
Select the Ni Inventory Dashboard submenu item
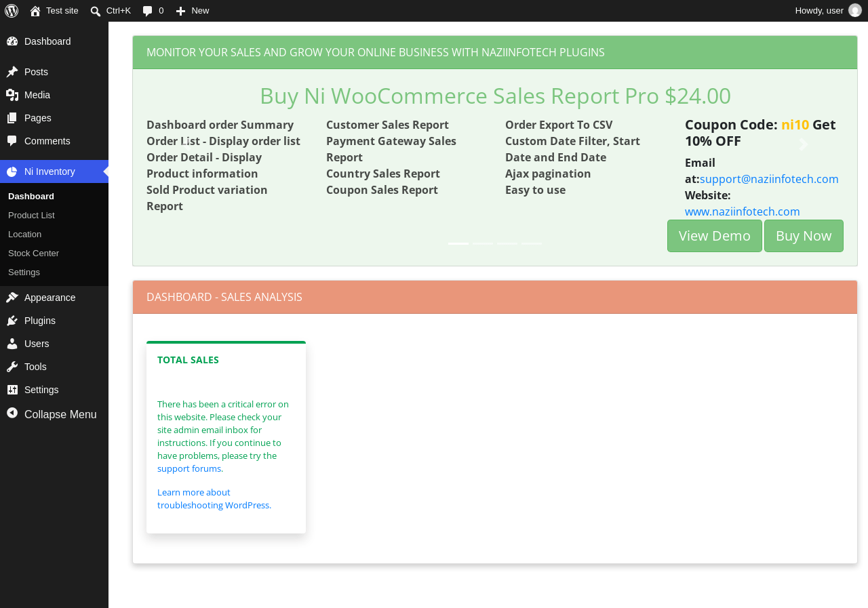[x=31, y=197]
